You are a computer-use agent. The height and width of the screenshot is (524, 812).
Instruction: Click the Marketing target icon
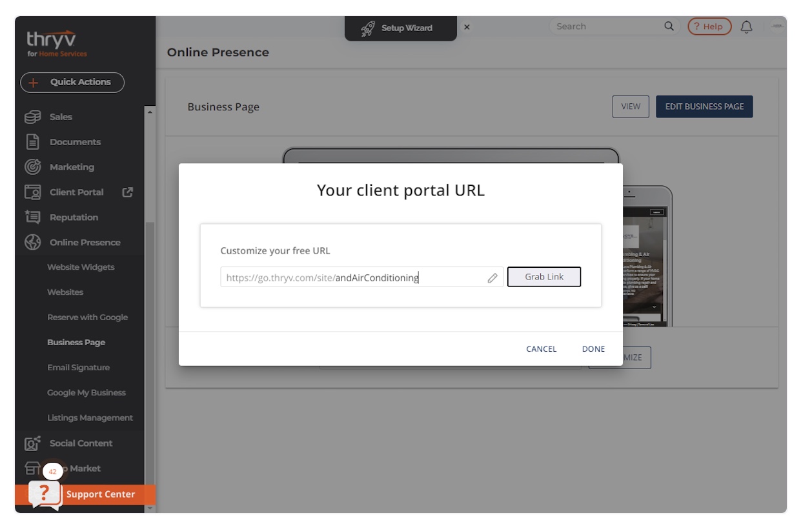tap(32, 167)
